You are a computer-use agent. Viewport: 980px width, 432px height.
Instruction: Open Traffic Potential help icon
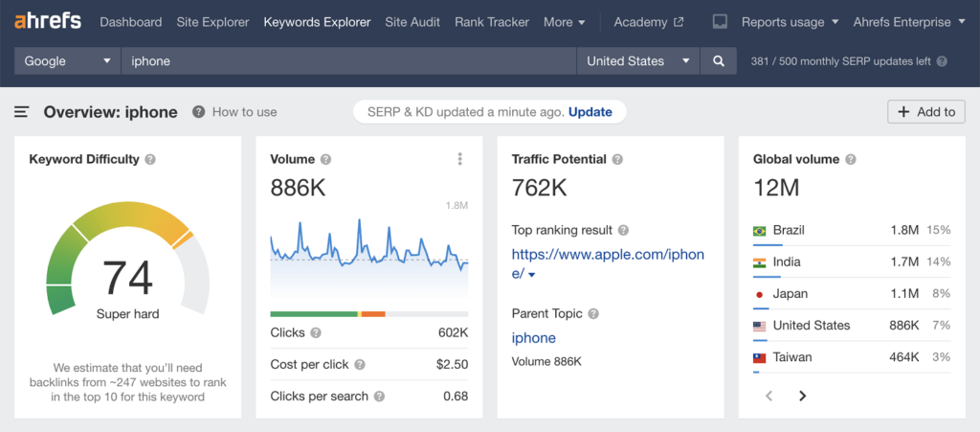click(x=617, y=159)
